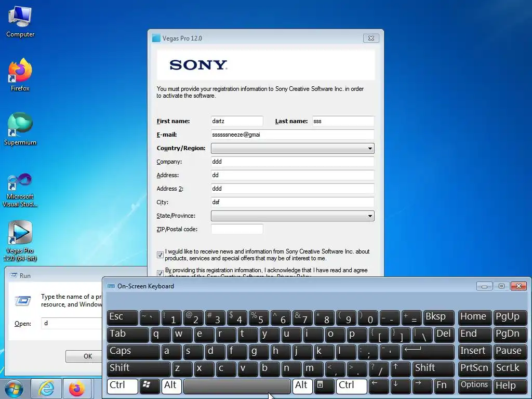
Task: Click the Home key on keyboard
Action: click(x=474, y=317)
